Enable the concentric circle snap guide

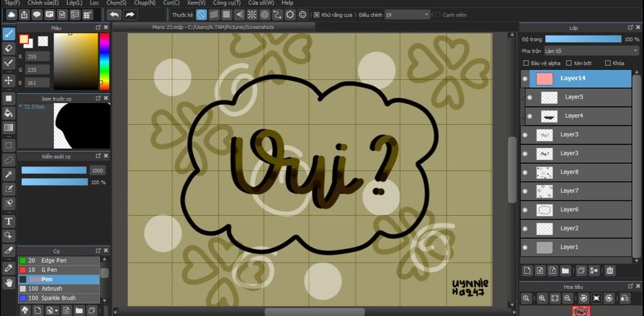[265, 15]
